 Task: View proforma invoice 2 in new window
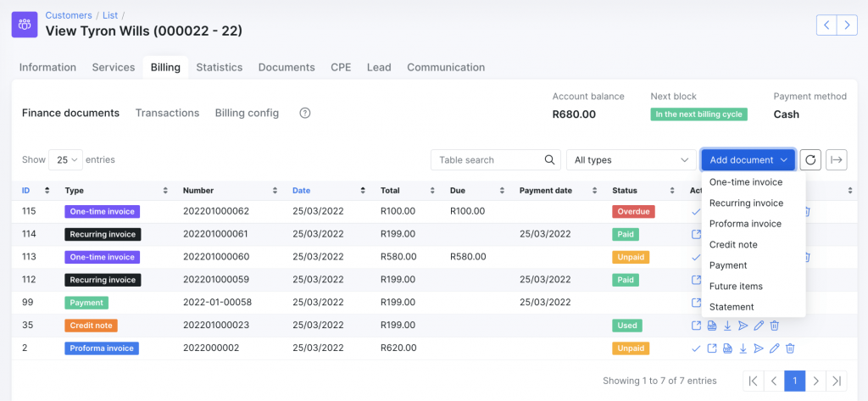click(x=712, y=348)
